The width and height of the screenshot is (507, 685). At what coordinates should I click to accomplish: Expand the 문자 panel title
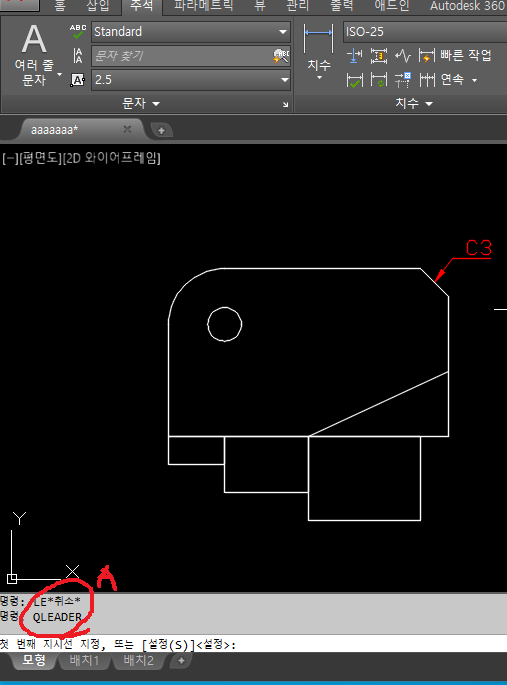pos(141,104)
